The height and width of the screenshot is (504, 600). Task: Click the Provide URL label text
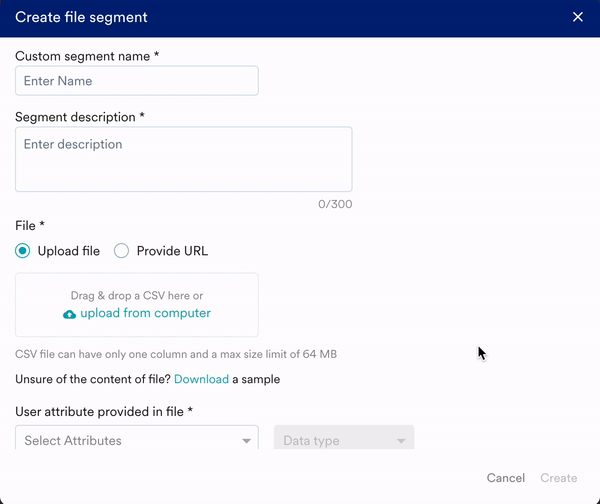172,251
